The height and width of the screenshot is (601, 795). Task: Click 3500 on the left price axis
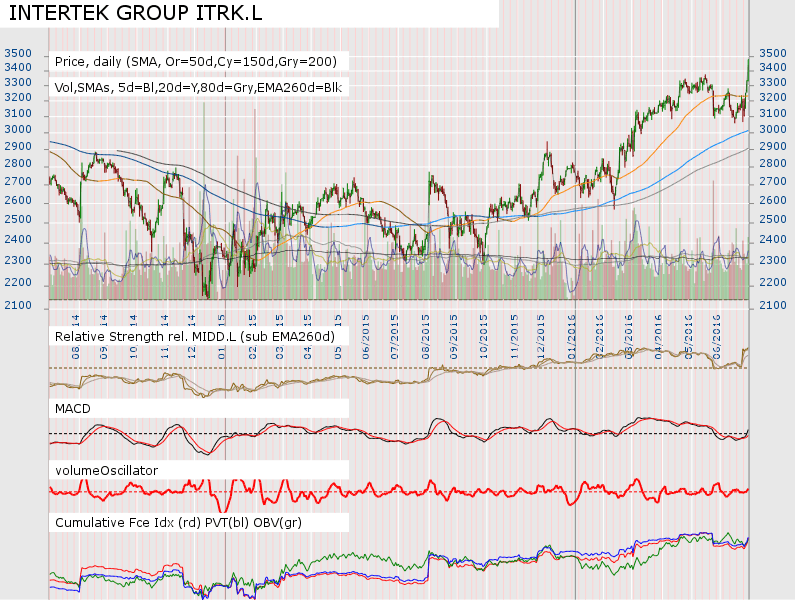(x=18, y=53)
